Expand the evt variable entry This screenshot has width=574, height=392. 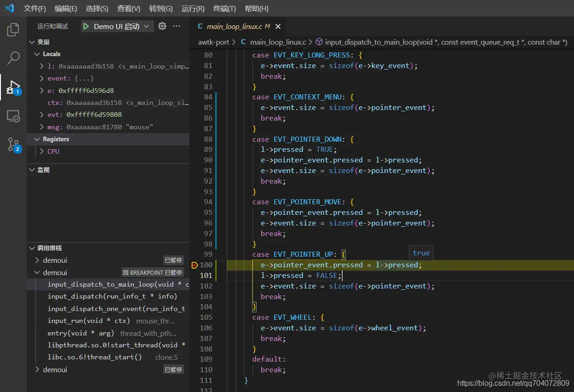pyautogui.click(x=42, y=115)
